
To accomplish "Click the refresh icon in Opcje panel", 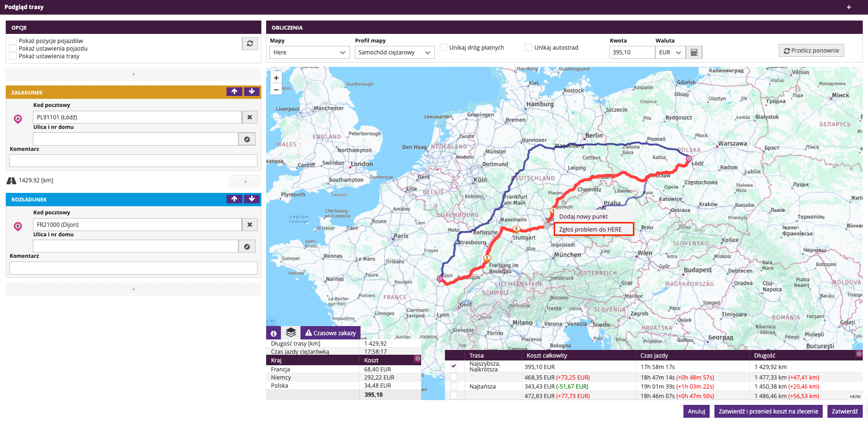I will click(x=249, y=43).
